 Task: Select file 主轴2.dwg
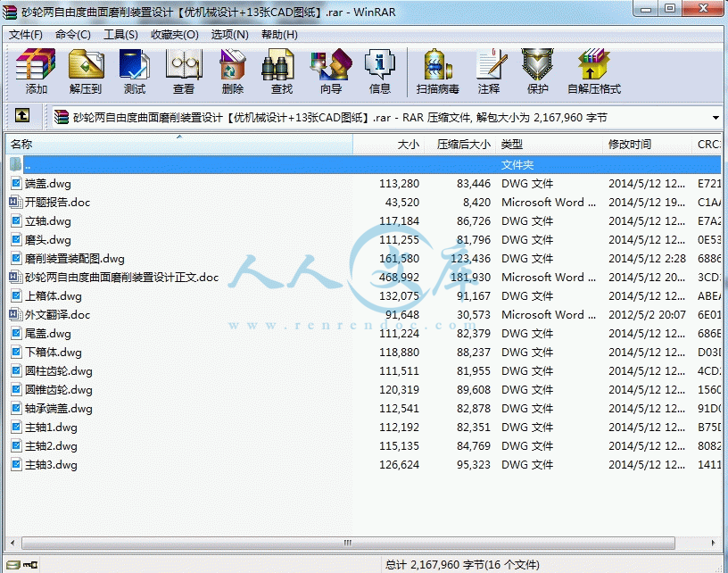pyautogui.click(x=51, y=445)
